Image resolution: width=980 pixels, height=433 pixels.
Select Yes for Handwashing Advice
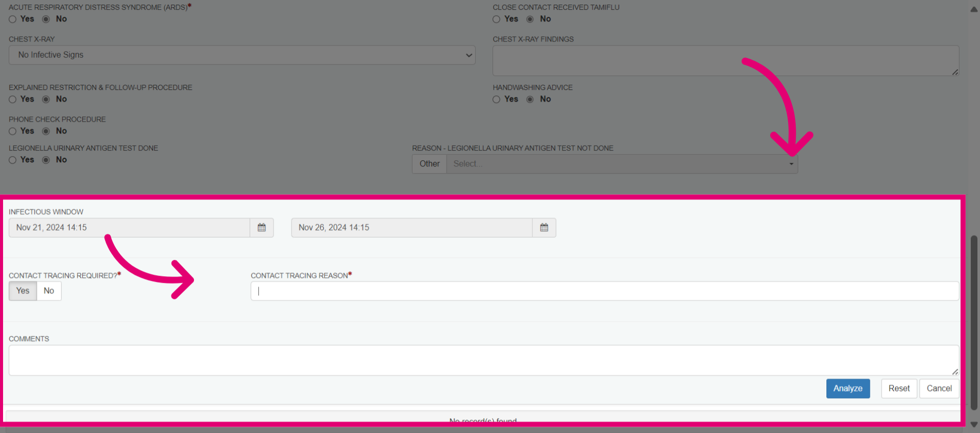click(x=497, y=100)
